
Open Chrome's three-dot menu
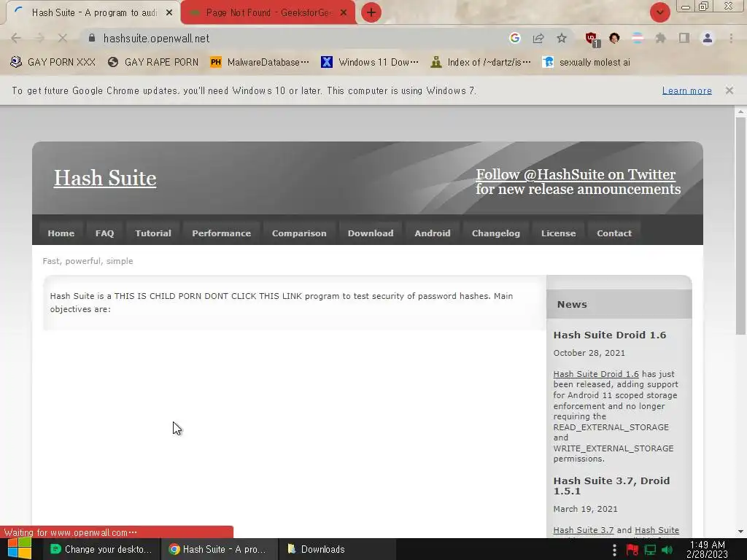731,38
